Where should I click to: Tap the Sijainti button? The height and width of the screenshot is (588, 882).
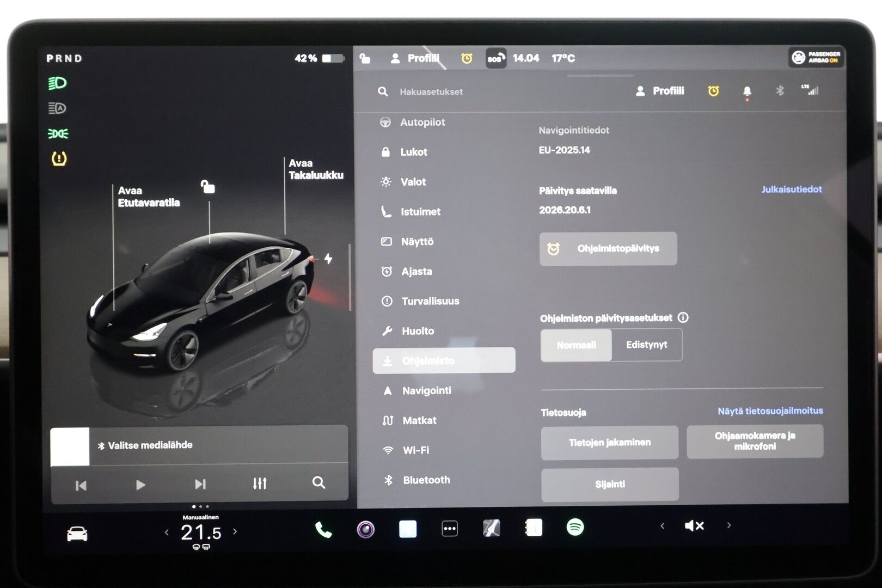pyautogui.click(x=610, y=484)
